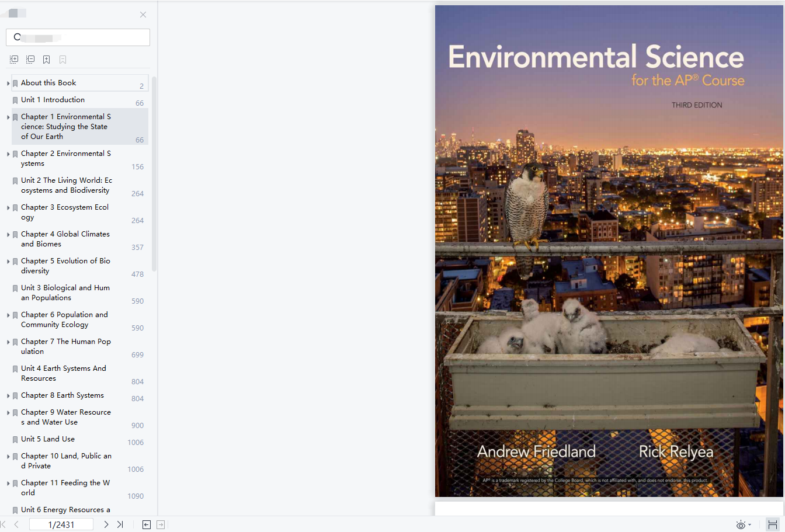Click bookmark icon beside Unit 2 The Living World
This screenshot has height=532, width=785.
(x=15, y=181)
